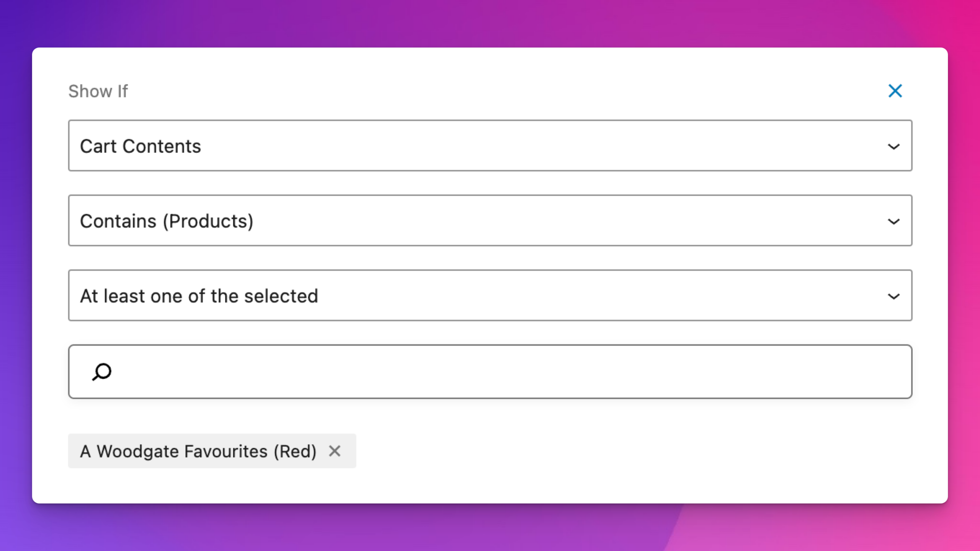Click the chevron beside At least one of the selected

point(893,297)
